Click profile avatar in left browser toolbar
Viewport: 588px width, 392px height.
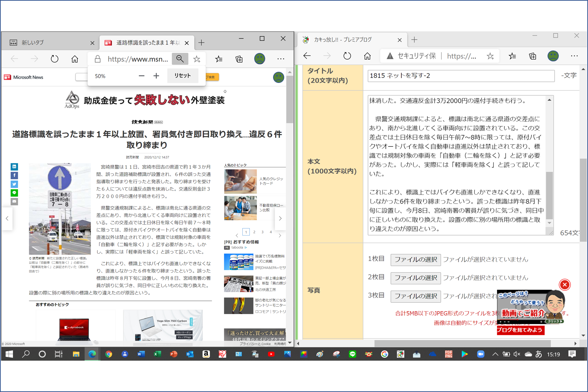coord(259,59)
